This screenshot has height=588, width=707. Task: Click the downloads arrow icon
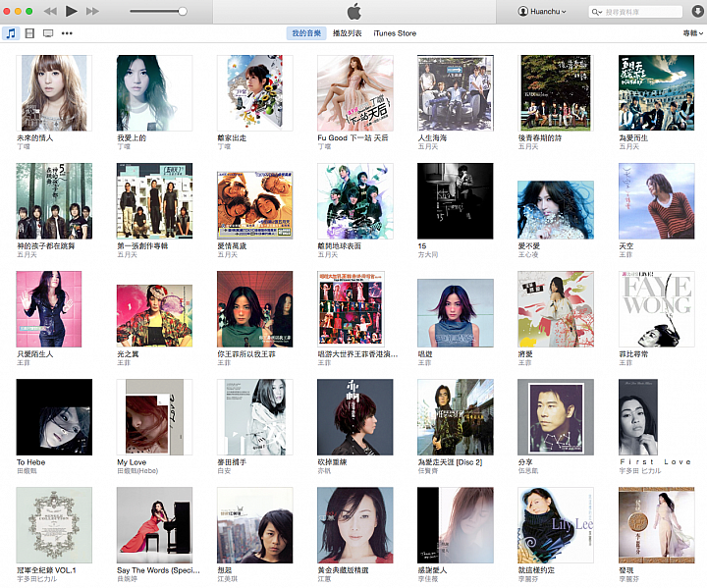pos(697,11)
